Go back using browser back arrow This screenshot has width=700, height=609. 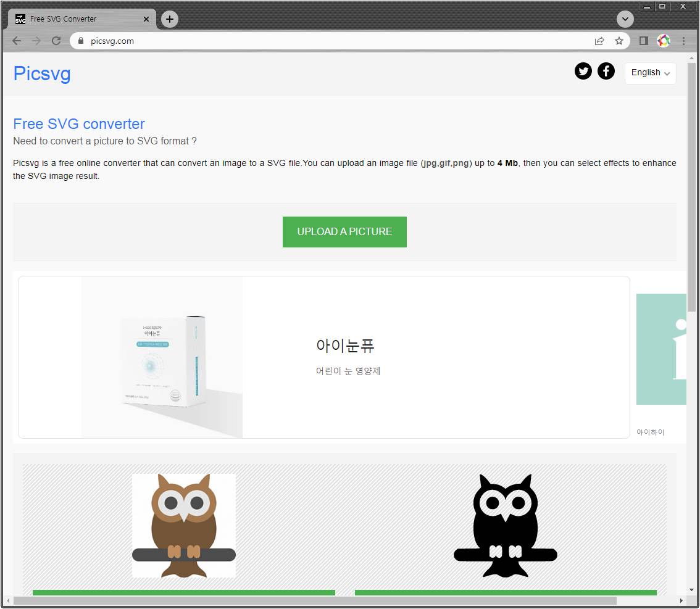tap(17, 41)
